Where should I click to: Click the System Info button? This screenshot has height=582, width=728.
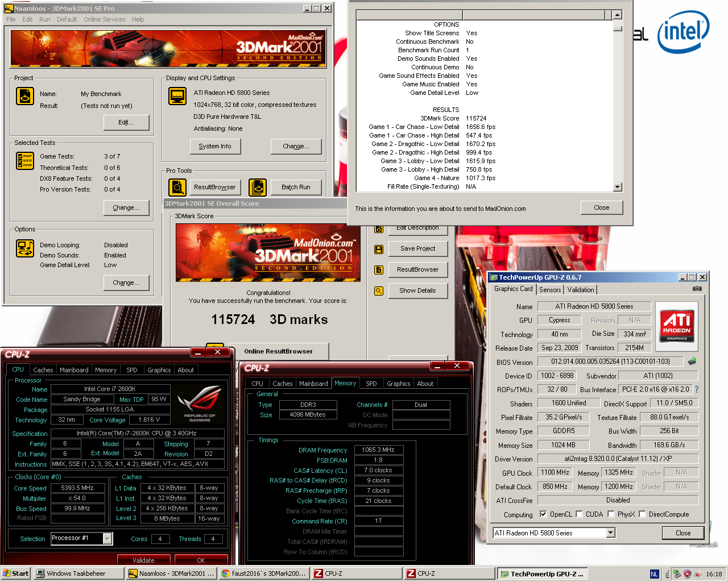tap(215, 146)
